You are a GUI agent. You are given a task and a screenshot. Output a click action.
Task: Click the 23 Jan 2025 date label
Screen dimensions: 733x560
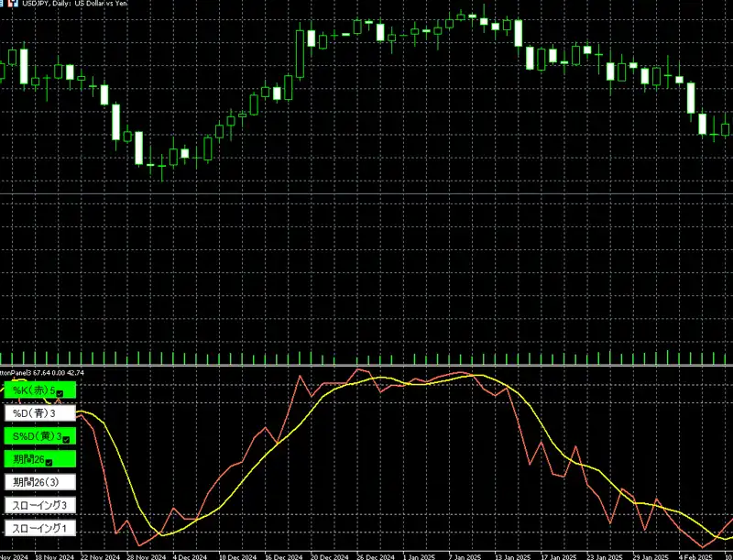point(603,555)
